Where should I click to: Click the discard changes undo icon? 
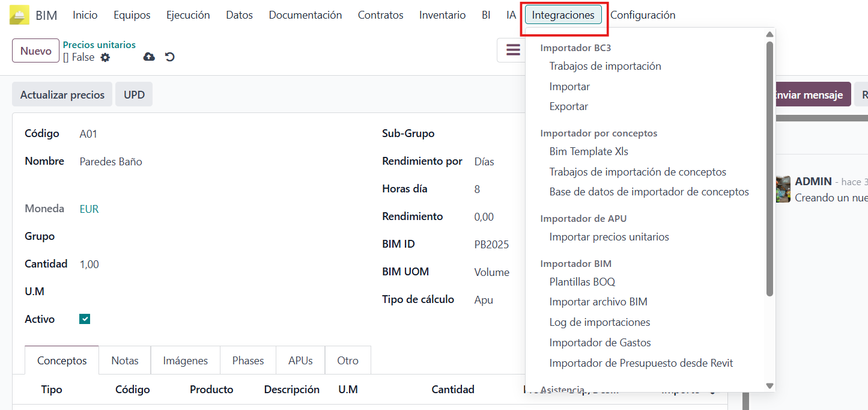tap(170, 57)
